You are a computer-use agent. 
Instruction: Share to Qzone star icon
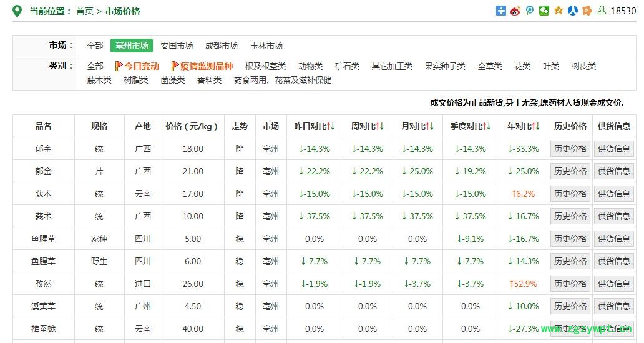(x=558, y=11)
